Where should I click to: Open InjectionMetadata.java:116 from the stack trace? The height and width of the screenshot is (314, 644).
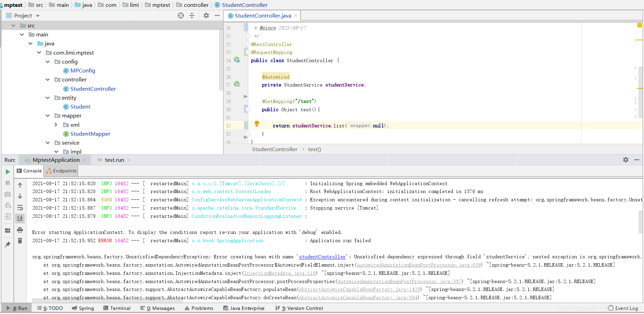(280, 273)
